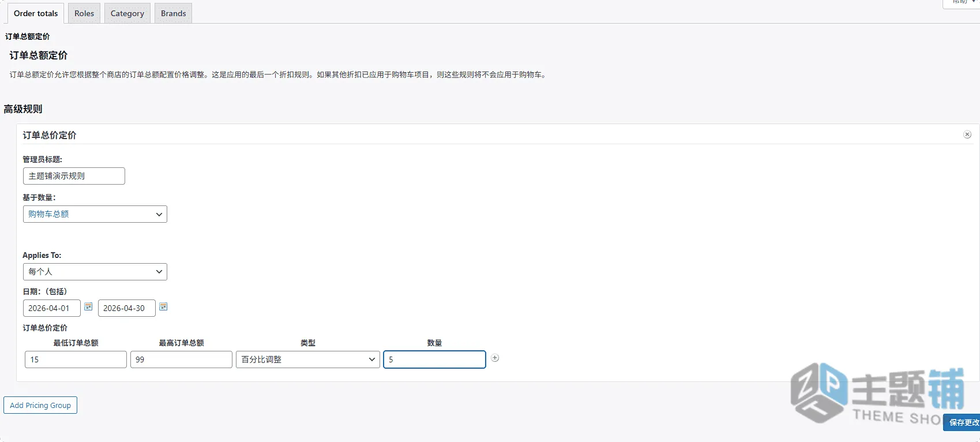Click the 日期:(包括) label

coord(45,291)
